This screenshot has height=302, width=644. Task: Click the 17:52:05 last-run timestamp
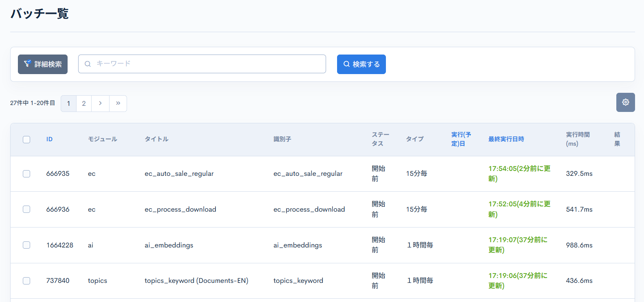click(x=519, y=209)
